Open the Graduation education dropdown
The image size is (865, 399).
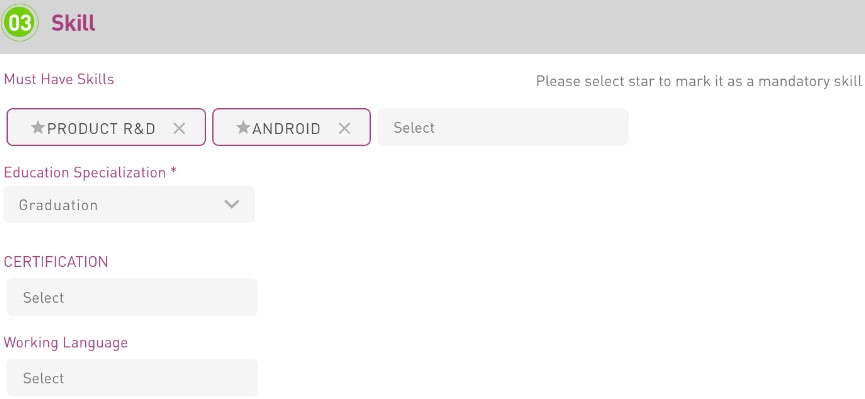[129, 205]
